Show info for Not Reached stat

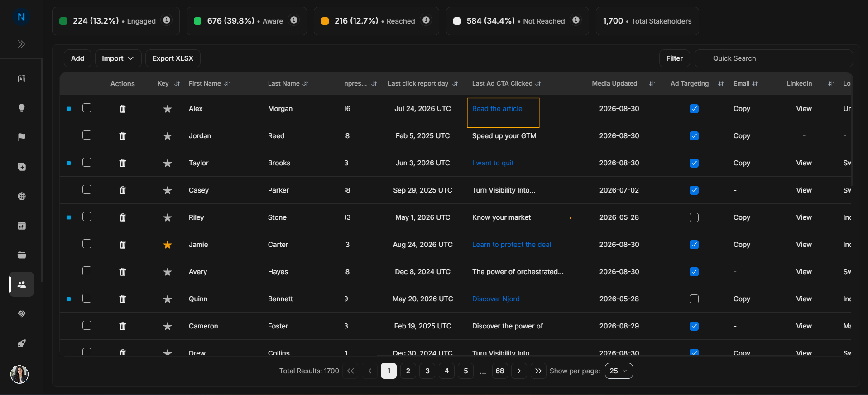575,20
